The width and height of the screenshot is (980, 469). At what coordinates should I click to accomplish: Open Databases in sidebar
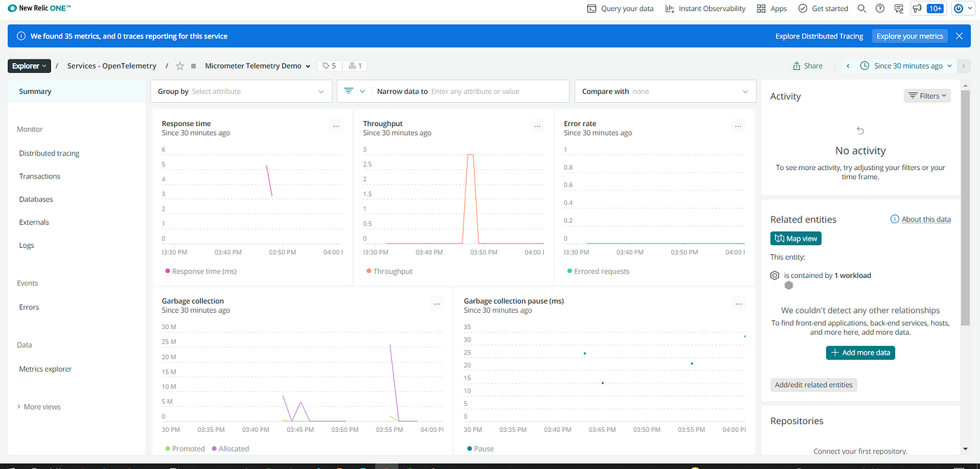tap(36, 199)
